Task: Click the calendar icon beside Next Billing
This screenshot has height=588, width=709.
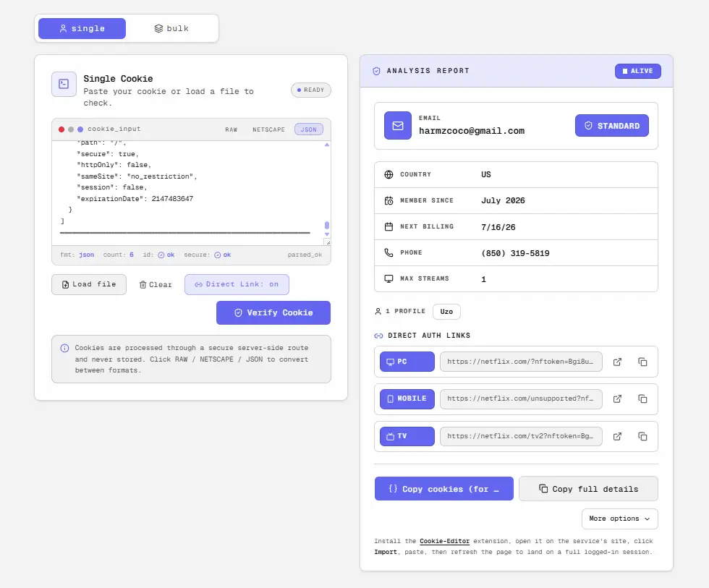Action: click(x=389, y=227)
